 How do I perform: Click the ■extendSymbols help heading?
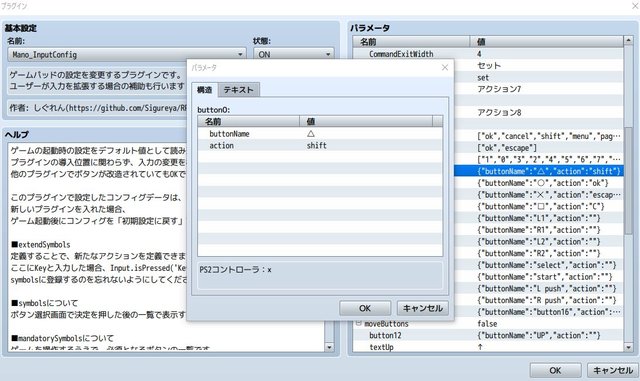[x=41, y=245]
